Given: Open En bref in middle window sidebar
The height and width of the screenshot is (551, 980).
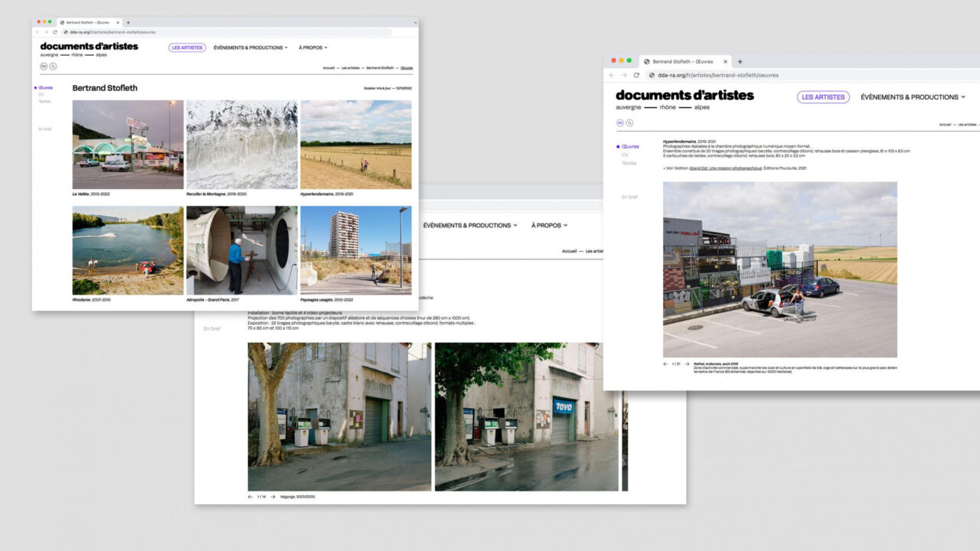Looking at the screenshot, I should pyautogui.click(x=212, y=328).
